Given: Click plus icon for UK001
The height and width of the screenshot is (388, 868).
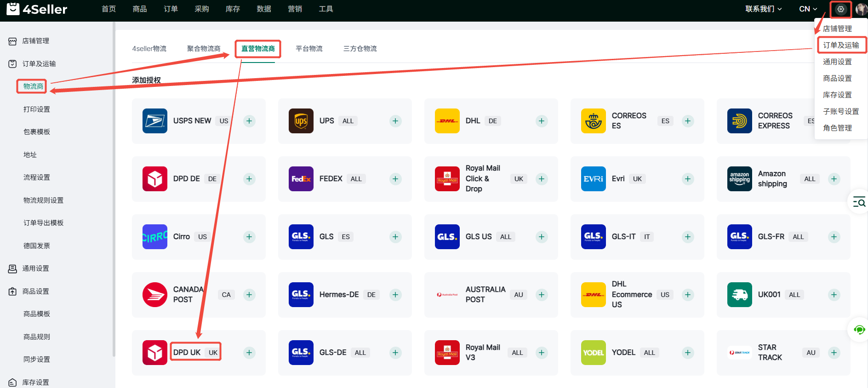Looking at the screenshot, I should pyautogui.click(x=834, y=295).
